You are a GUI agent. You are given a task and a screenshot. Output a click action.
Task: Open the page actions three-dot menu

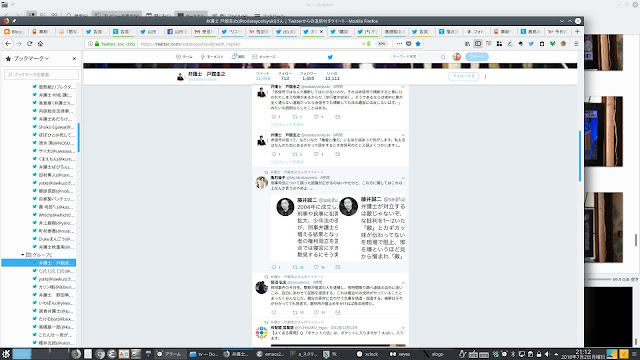(x=399, y=44)
